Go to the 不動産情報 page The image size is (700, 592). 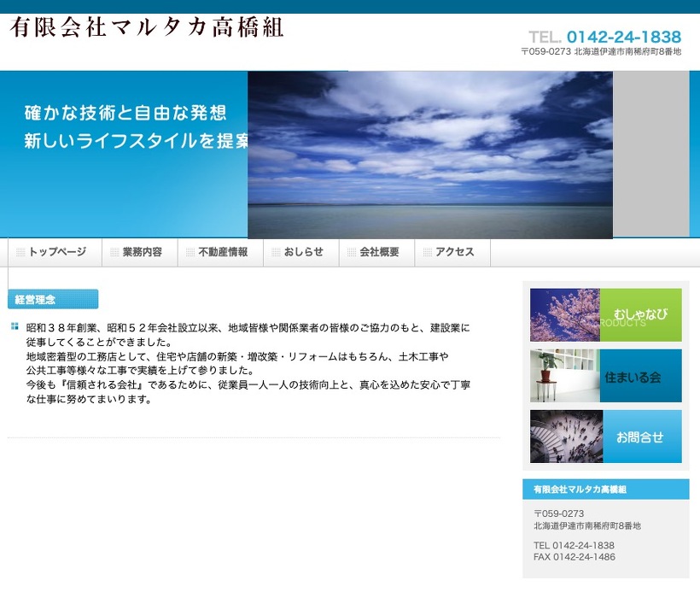[222, 253]
